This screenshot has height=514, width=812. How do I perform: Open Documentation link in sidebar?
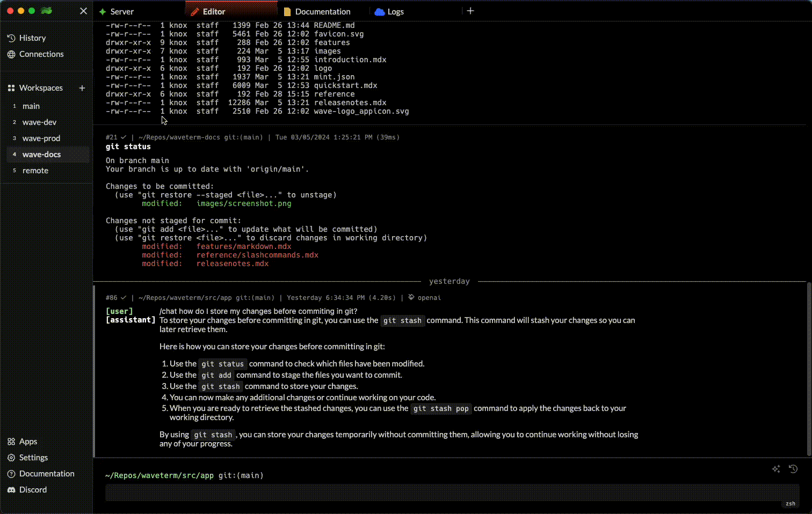point(41,474)
